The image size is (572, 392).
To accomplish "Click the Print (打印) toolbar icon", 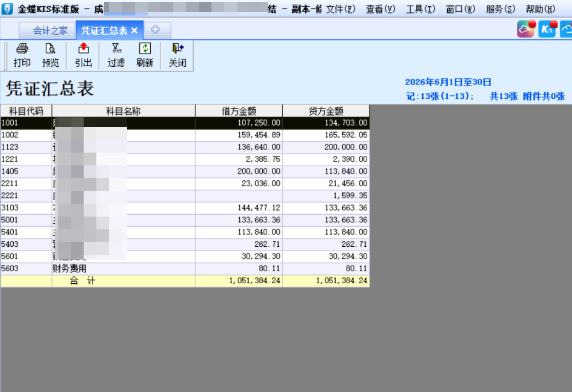I will tap(22, 55).
